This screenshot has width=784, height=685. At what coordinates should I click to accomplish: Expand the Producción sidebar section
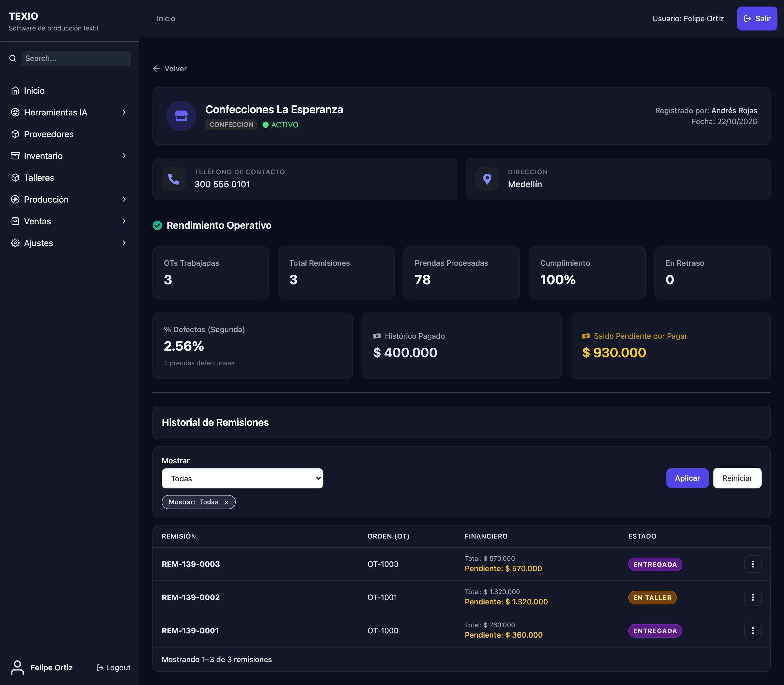coord(124,200)
